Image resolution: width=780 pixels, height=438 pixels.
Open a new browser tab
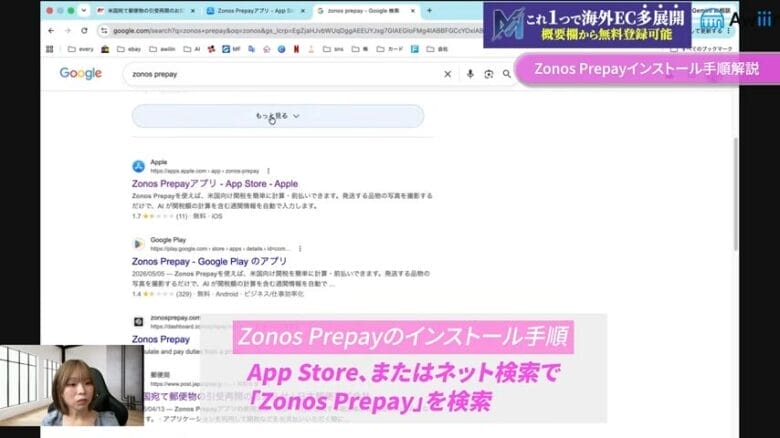429,10
